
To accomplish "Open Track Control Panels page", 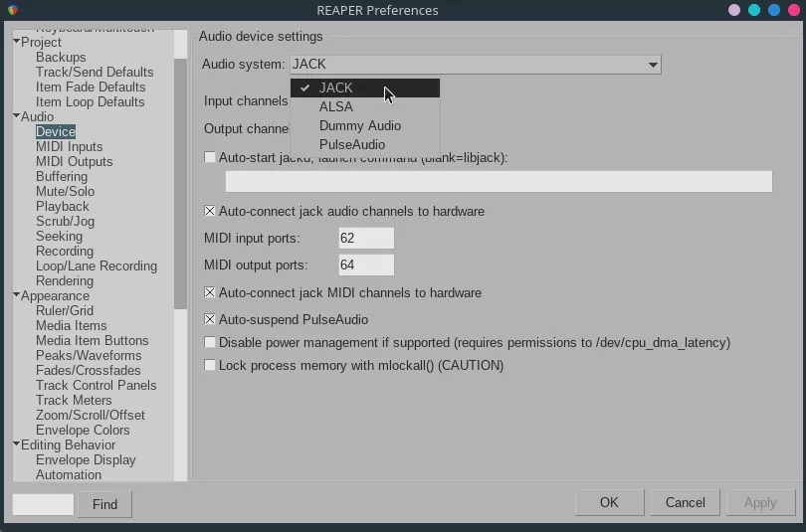I will click(x=97, y=385).
